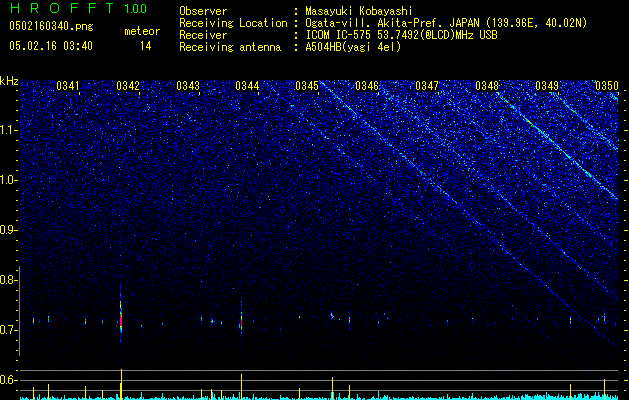Select the filename 0502160340.png
Screen dimensions: 629x400
pyautogui.click(x=51, y=27)
